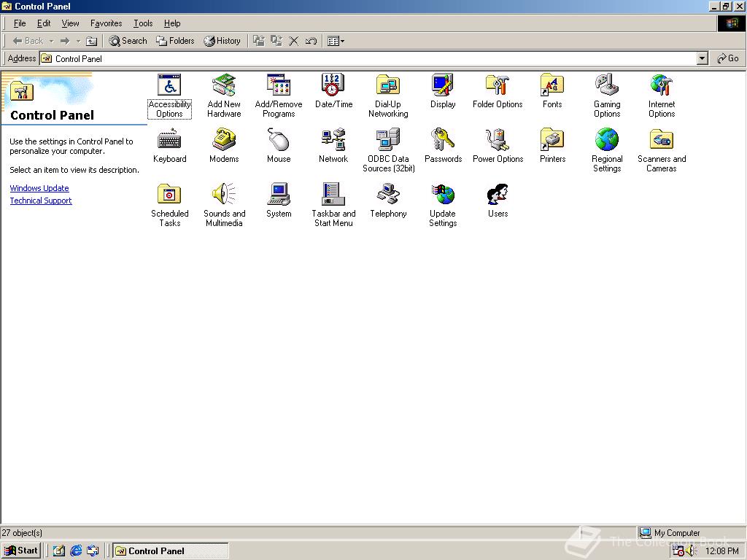This screenshot has height=560, width=747.
Task: Expand the Back history dropdown arrow
Action: [x=51, y=41]
